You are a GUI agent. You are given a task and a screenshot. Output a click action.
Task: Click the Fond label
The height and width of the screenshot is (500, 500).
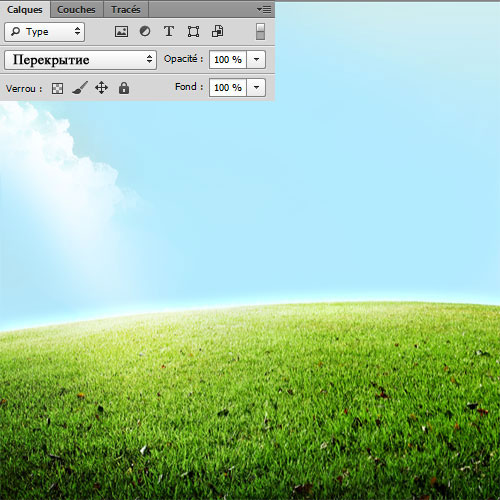[189, 87]
